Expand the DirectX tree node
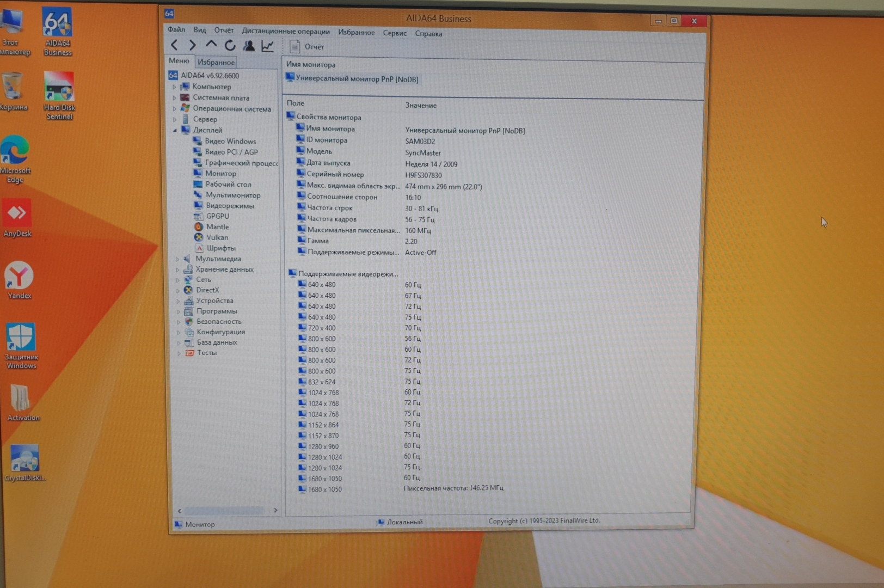 [x=177, y=290]
